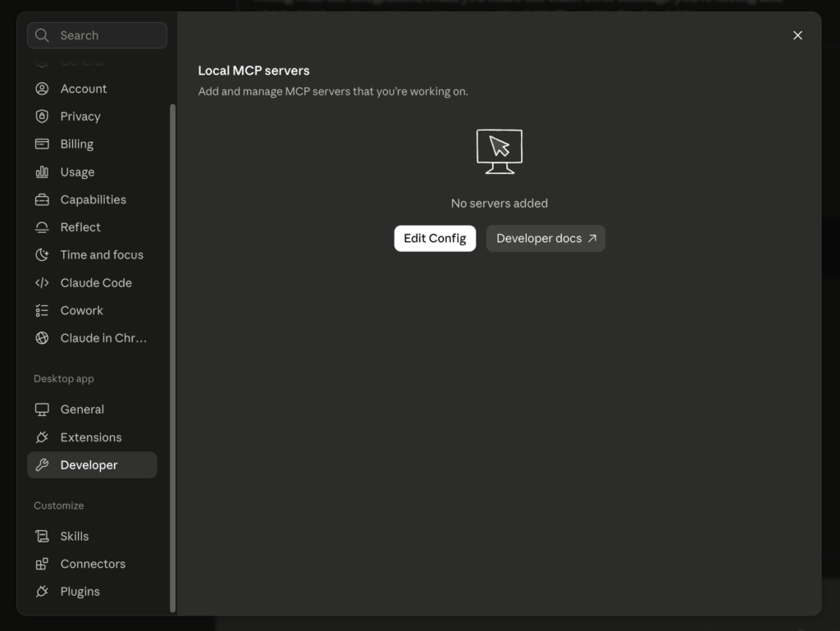Click the Connectors blocks icon

pyautogui.click(x=42, y=564)
